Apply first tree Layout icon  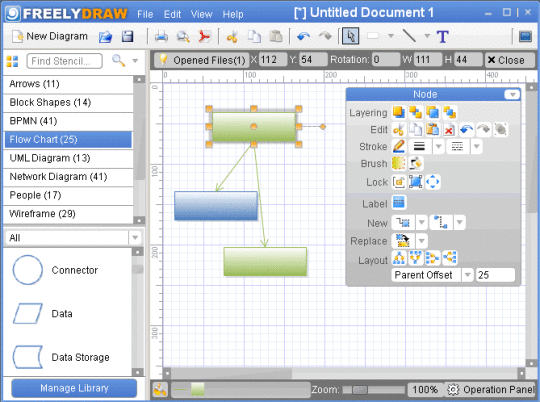click(x=399, y=258)
